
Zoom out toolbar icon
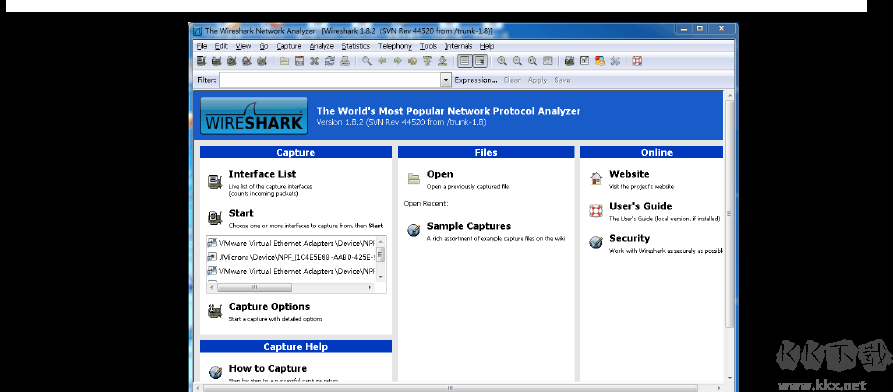(517, 61)
